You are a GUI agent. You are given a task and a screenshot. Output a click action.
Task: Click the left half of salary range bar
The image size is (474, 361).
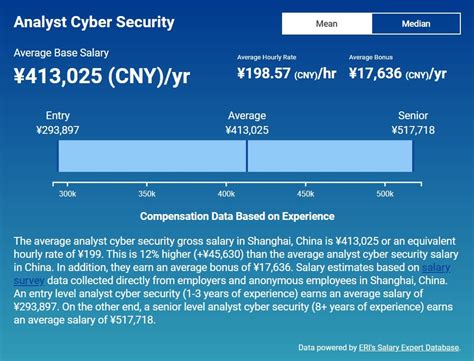pyautogui.click(x=152, y=156)
